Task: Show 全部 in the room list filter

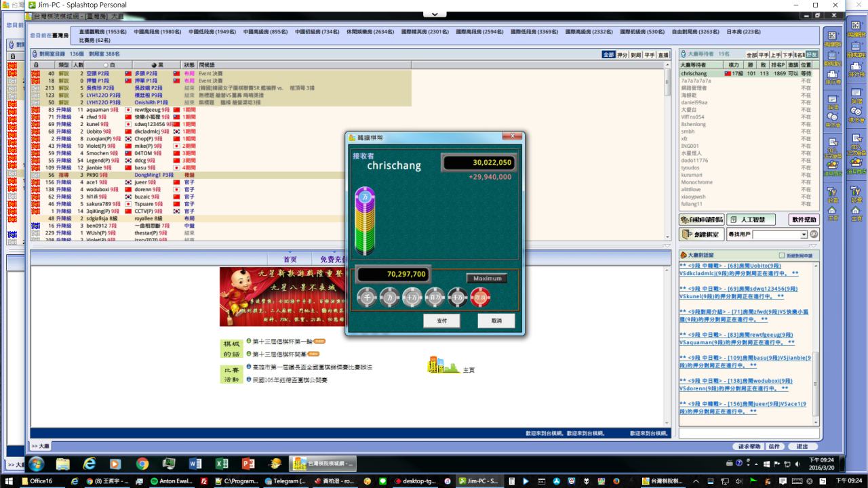Action: (x=608, y=55)
